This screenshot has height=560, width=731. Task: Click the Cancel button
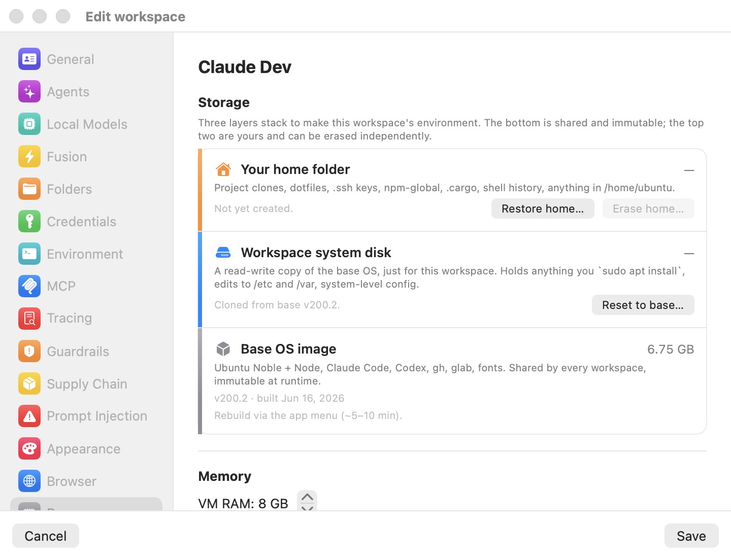click(x=46, y=536)
